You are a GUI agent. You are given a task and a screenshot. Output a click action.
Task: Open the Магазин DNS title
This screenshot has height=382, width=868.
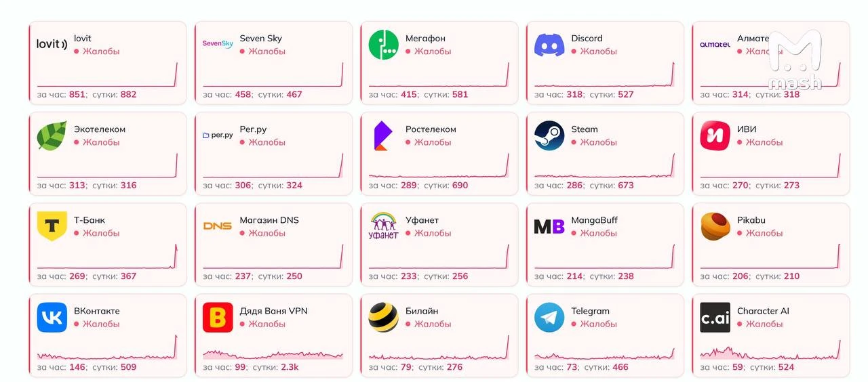269,220
